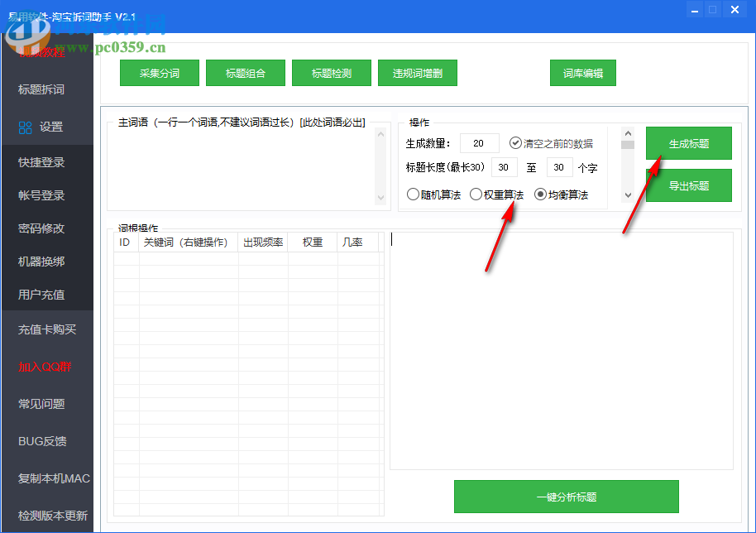The image size is (756, 533).
Task: Select the 权重算法 radio option
Action: (476, 195)
